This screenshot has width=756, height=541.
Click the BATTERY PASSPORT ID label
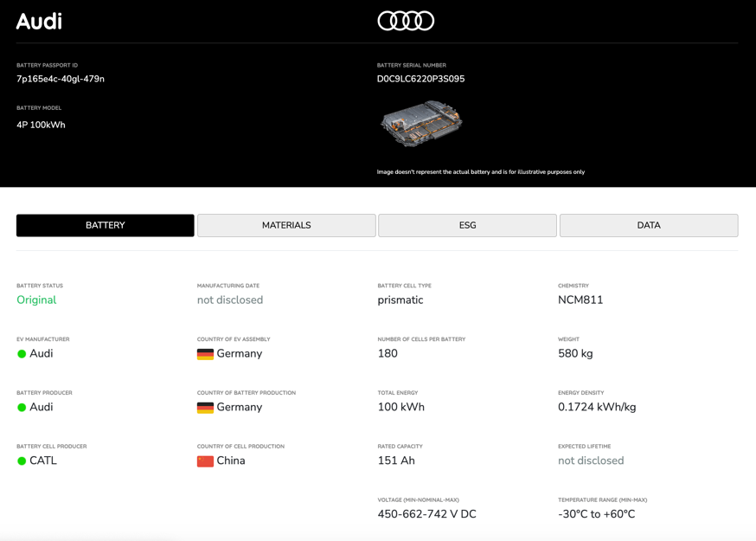48,65
